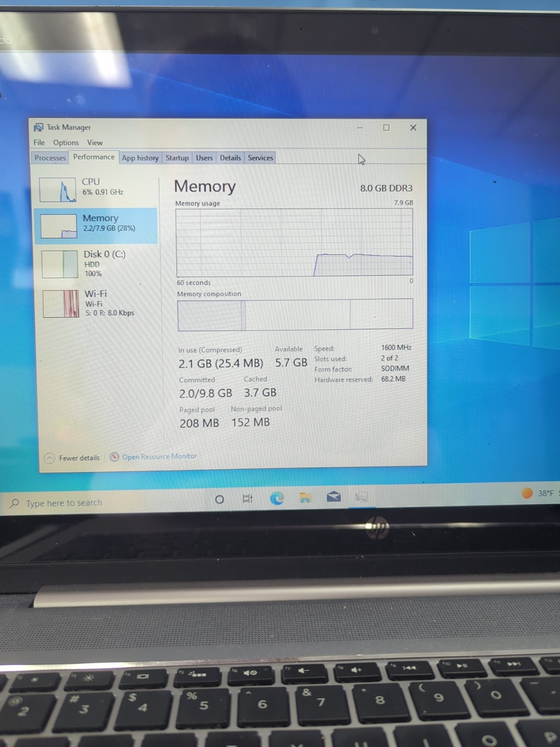560x747 pixels.
Task: Select the Memory entry in sidebar
Action: (x=96, y=226)
